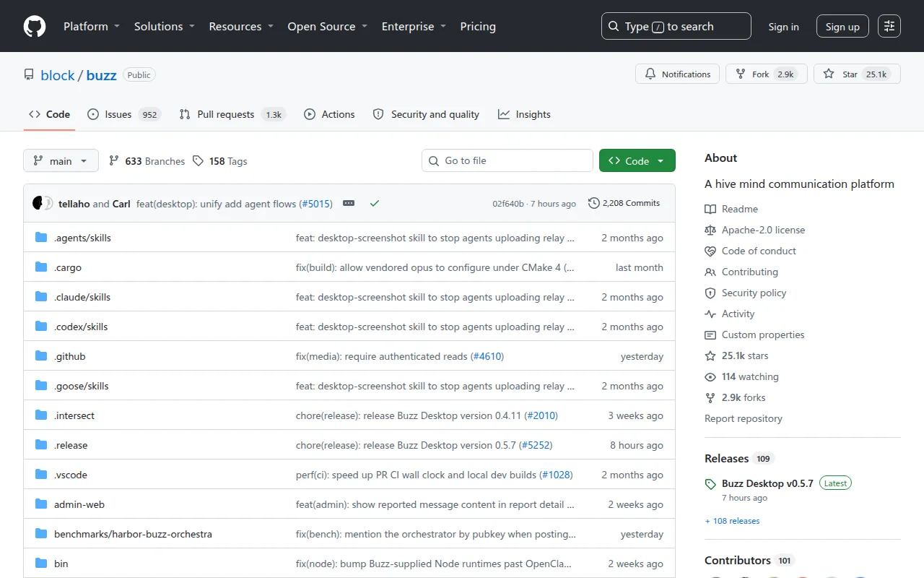Click the Sign up button
Screen dimensions: 924x578
pos(842,27)
